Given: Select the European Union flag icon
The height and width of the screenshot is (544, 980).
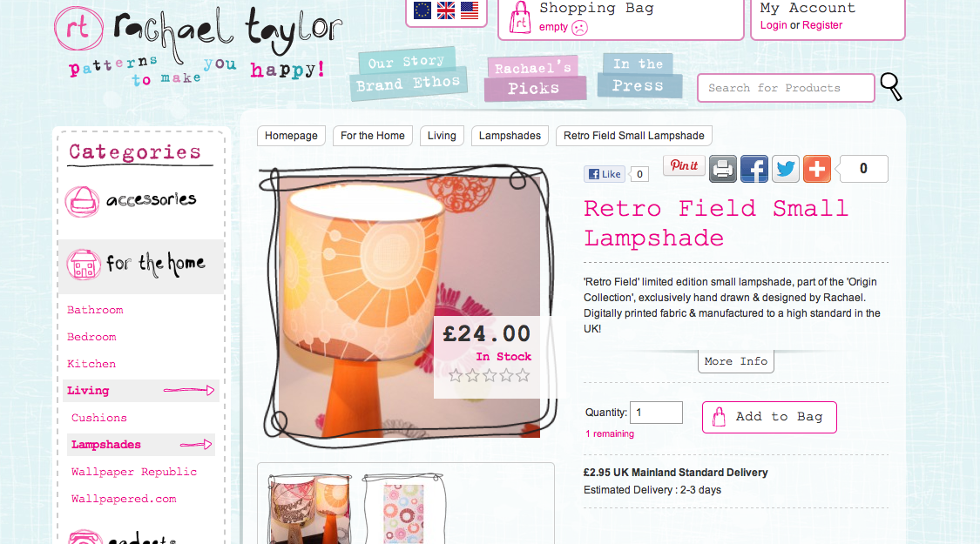Looking at the screenshot, I should (422, 10).
